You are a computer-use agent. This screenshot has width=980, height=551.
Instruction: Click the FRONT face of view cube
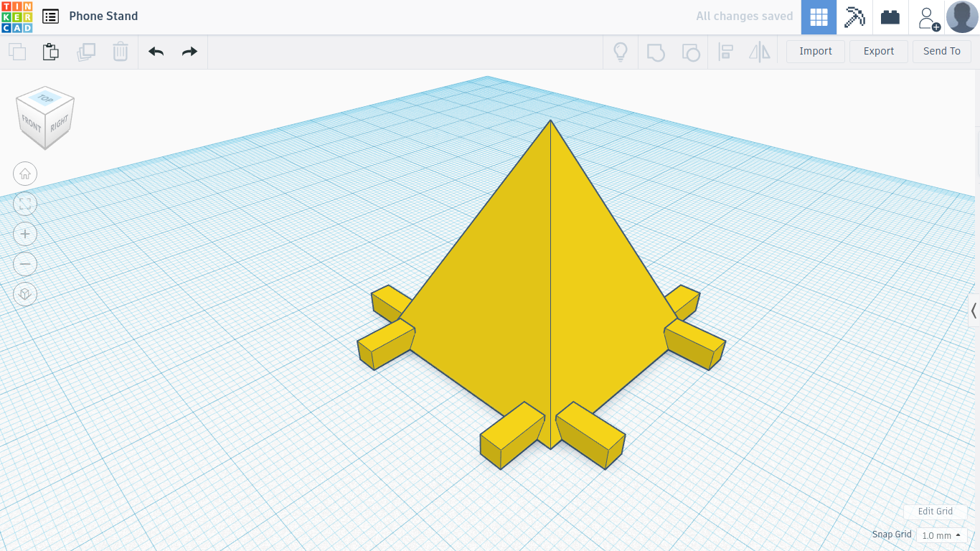point(32,123)
